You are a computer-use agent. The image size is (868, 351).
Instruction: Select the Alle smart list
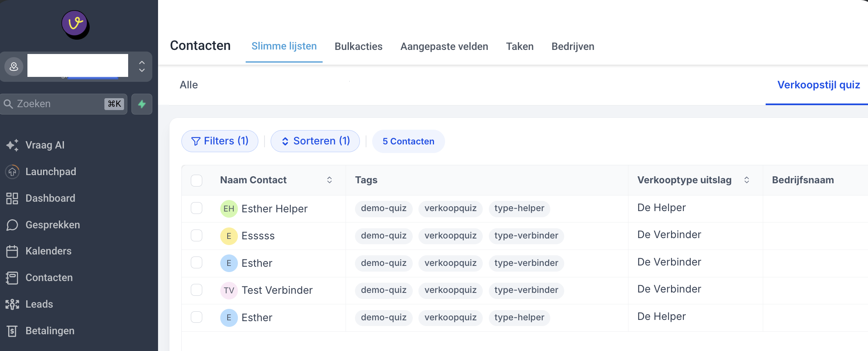tap(189, 85)
